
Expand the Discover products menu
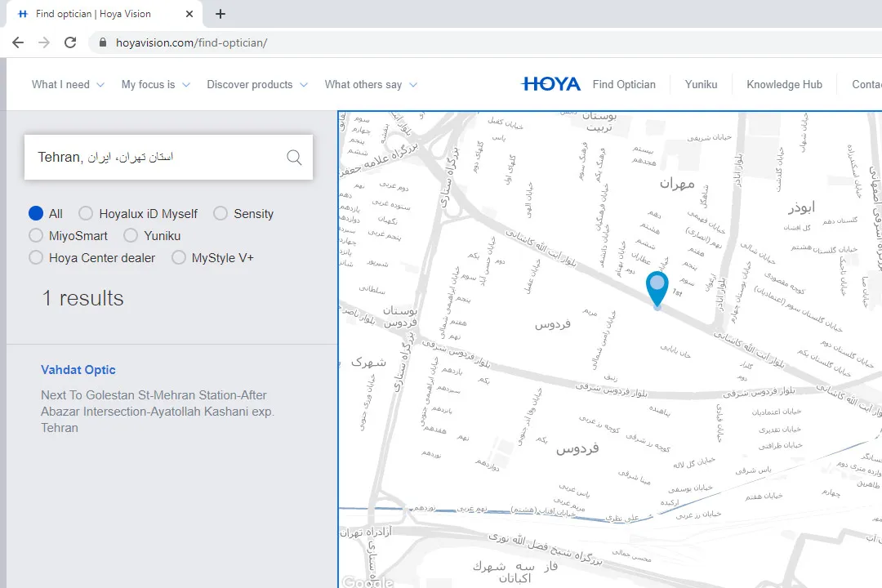pos(257,84)
